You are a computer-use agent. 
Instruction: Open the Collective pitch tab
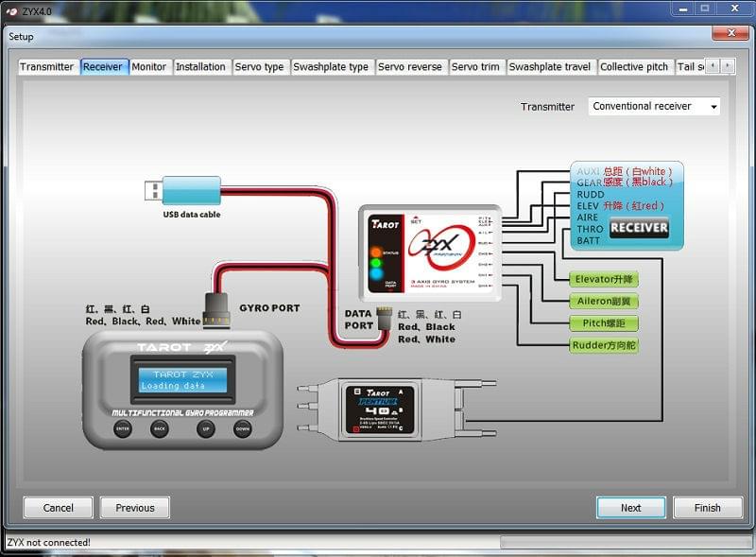point(634,66)
